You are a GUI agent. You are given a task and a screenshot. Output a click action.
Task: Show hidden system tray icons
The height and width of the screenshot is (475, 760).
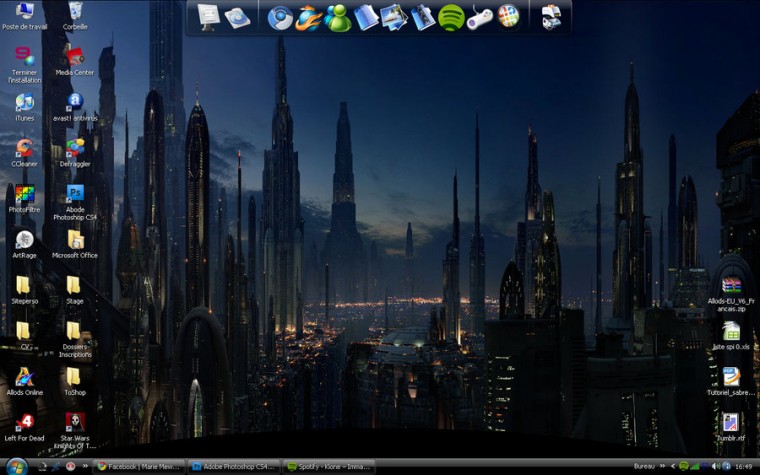(x=672, y=466)
